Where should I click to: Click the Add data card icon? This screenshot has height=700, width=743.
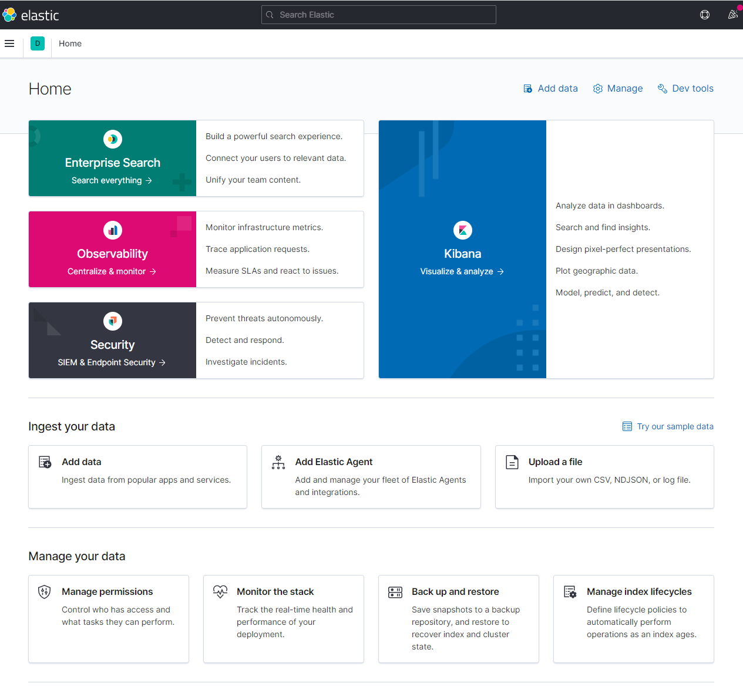[x=45, y=462]
